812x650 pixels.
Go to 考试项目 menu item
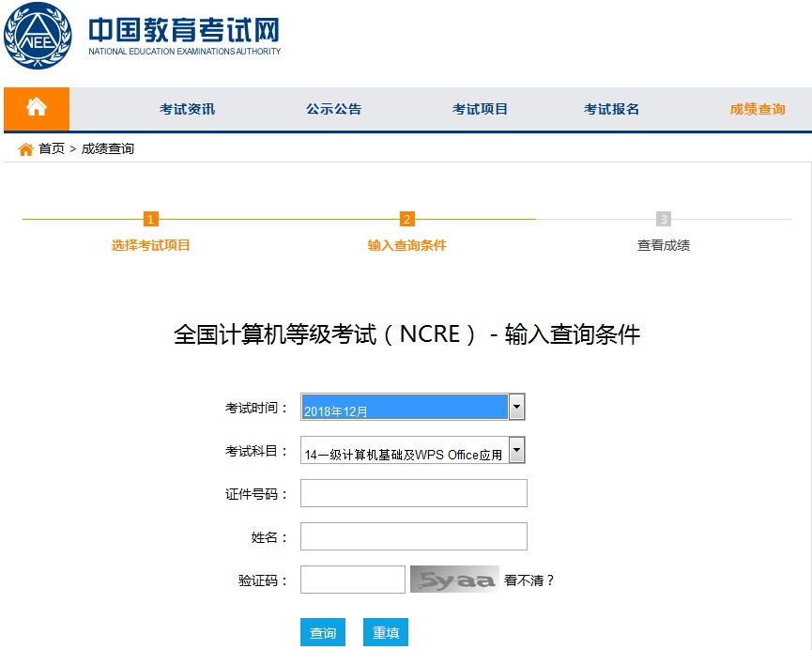tap(480, 109)
